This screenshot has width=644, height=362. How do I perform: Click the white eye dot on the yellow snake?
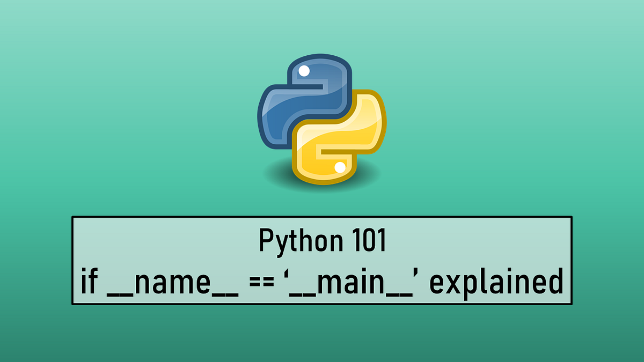(x=339, y=168)
